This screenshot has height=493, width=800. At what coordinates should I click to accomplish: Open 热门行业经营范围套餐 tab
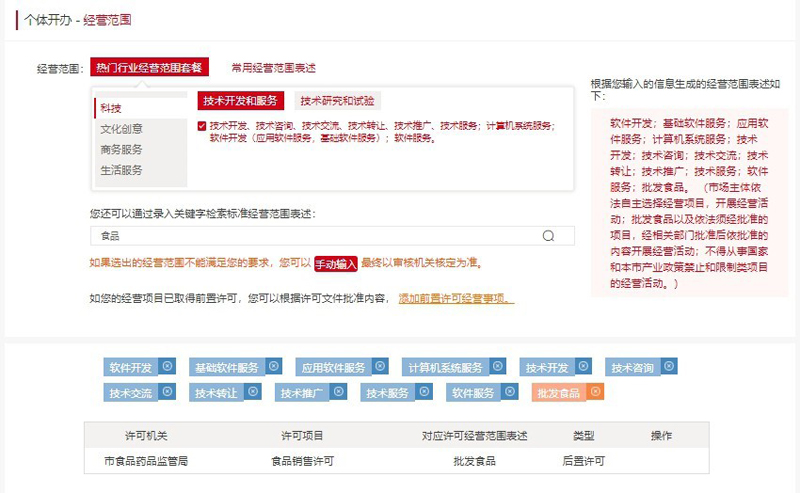coord(149,68)
